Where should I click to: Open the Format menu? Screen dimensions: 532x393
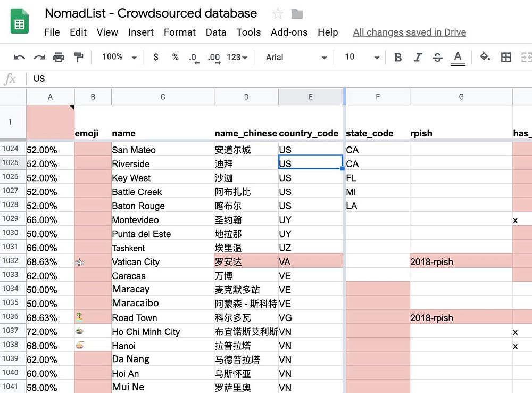click(179, 32)
